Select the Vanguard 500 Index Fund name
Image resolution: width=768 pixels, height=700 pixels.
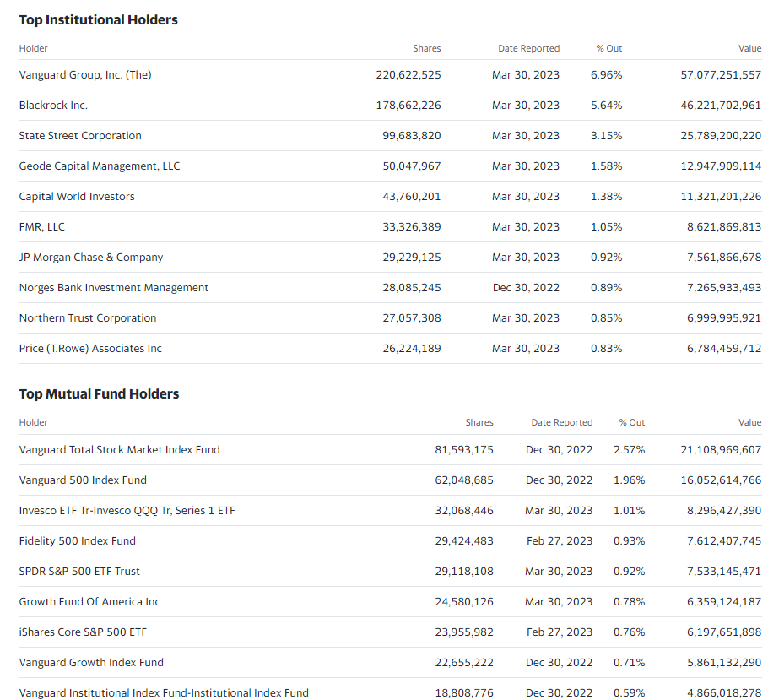coord(83,480)
